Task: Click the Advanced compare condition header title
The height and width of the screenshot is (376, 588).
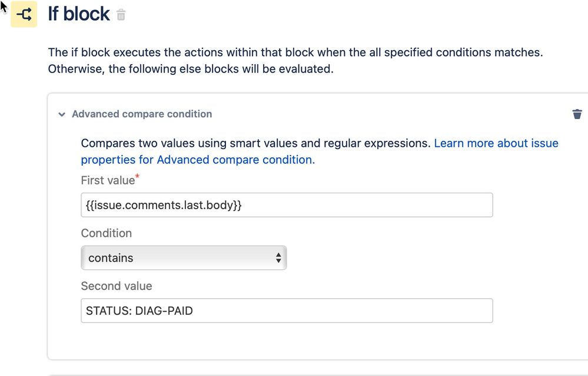Action: pos(142,114)
